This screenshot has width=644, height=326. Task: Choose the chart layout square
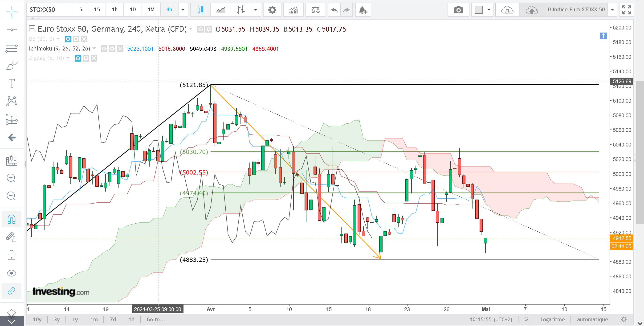478,10
